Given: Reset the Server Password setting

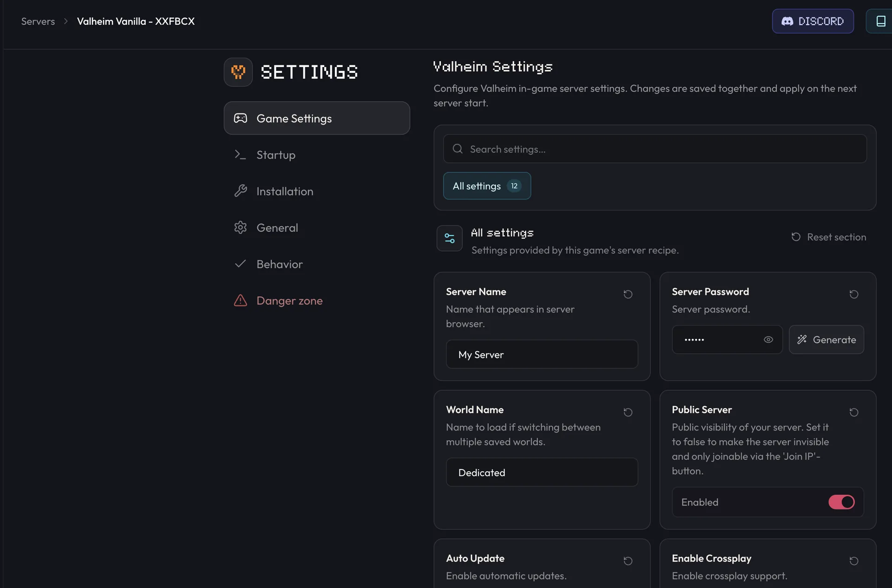Looking at the screenshot, I should point(853,294).
